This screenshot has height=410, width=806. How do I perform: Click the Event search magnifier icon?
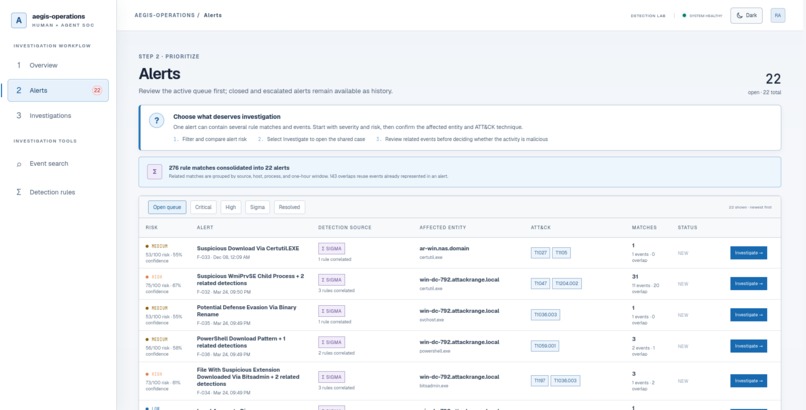19,164
